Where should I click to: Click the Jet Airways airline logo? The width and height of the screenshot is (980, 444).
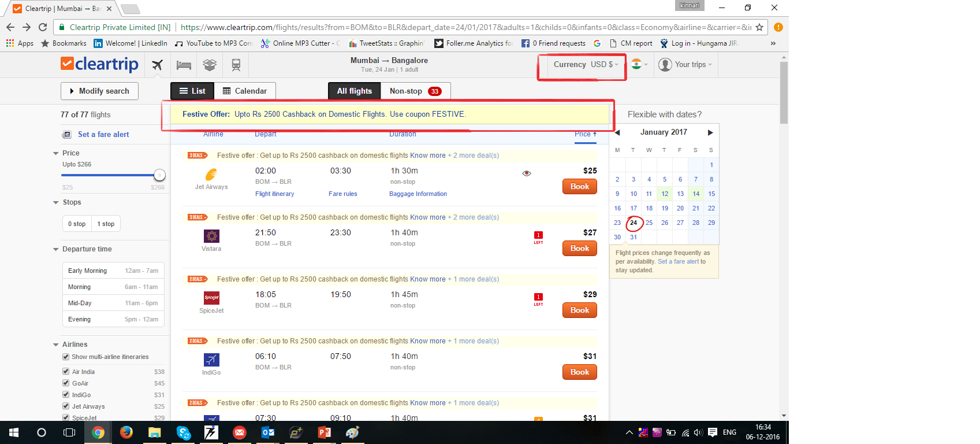click(211, 174)
